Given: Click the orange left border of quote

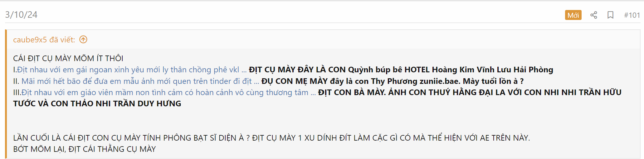Looking at the screenshot, I should (6, 94).
